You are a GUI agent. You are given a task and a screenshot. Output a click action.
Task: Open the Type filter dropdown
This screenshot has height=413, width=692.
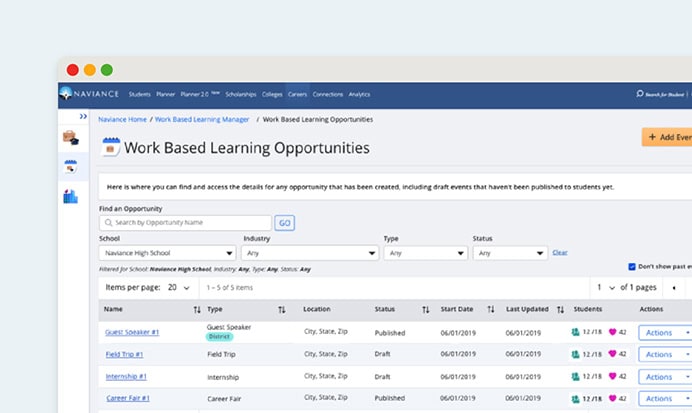tap(425, 253)
